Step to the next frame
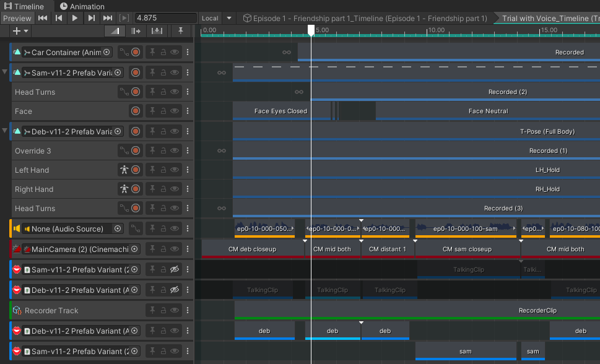The width and height of the screenshot is (600, 364). click(92, 19)
